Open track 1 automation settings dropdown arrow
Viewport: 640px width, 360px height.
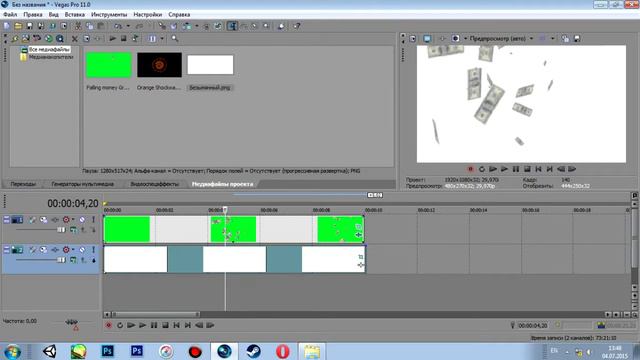73,220
